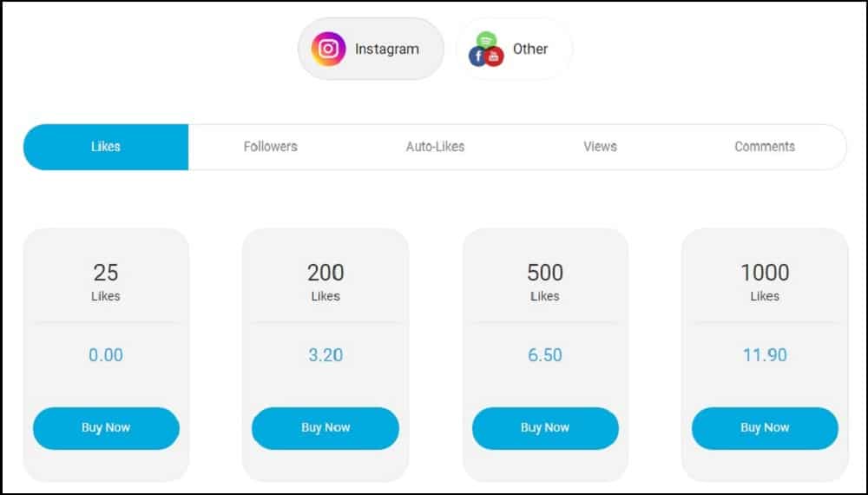Click the Instagram logo icon
This screenshot has width=868, height=495.
[x=328, y=49]
